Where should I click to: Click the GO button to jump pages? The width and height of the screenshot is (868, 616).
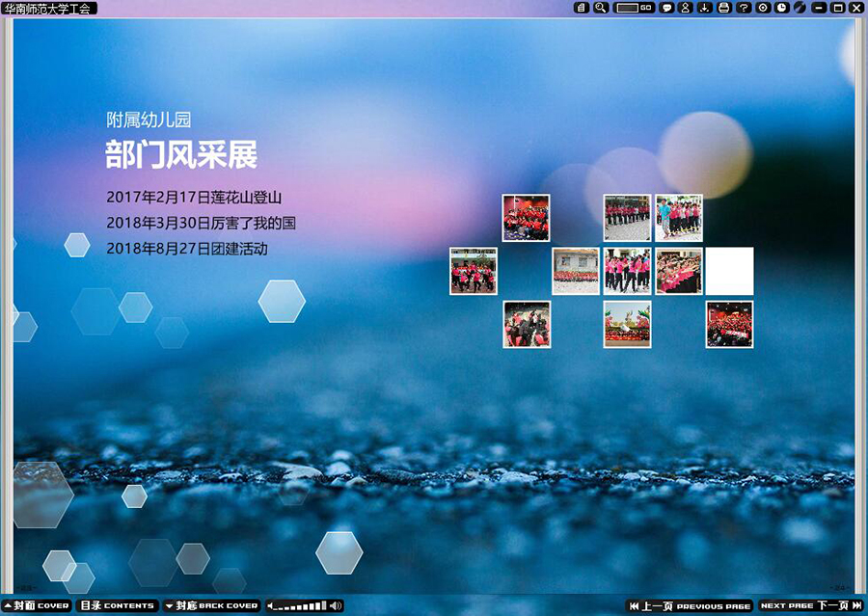[646, 8]
